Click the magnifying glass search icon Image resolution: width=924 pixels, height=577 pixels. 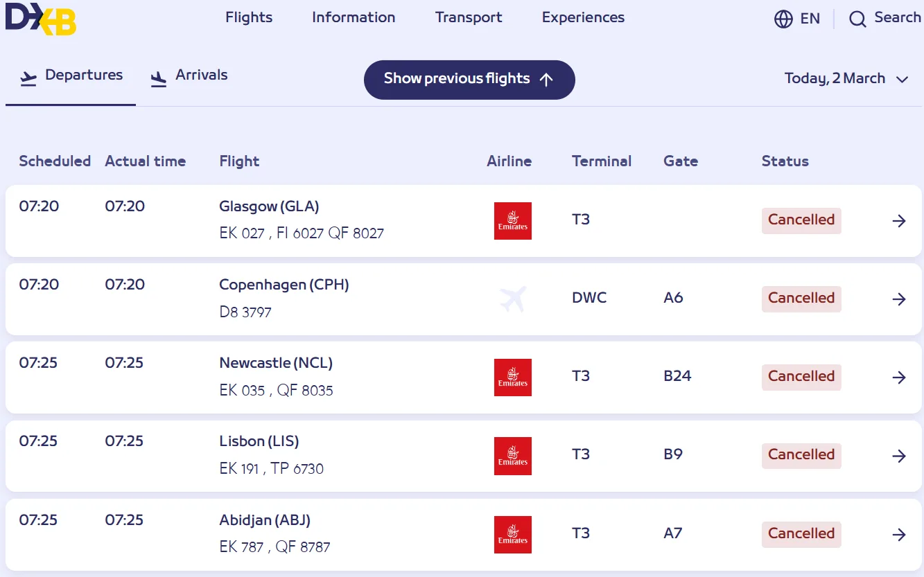point(857,19)
